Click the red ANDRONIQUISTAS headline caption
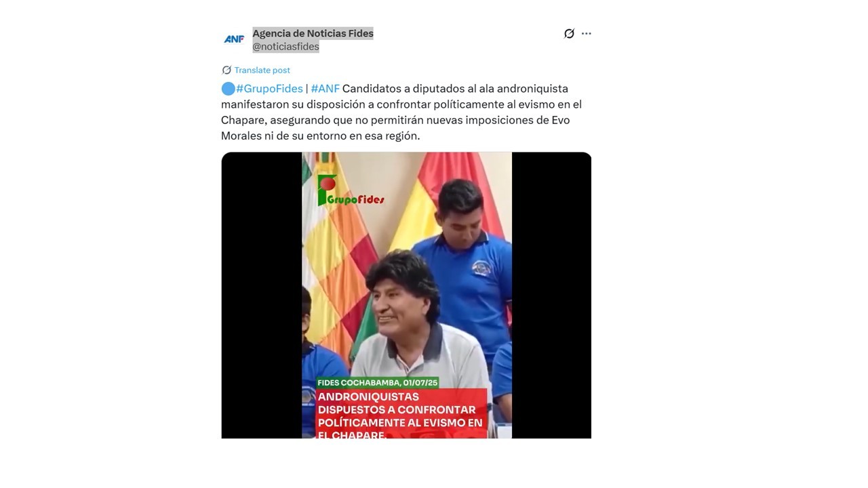868x488 pixels. pos(401,413)
